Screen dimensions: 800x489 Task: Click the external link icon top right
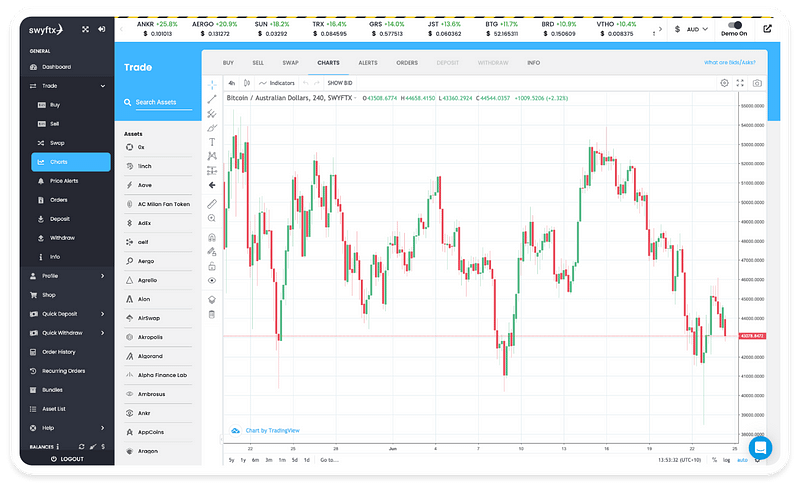[767, 29]
